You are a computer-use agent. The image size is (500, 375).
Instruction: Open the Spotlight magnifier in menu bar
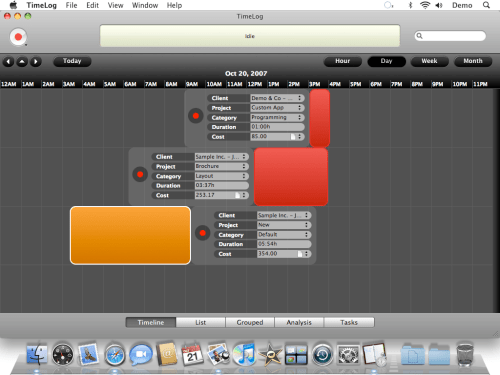click(487, 5)
